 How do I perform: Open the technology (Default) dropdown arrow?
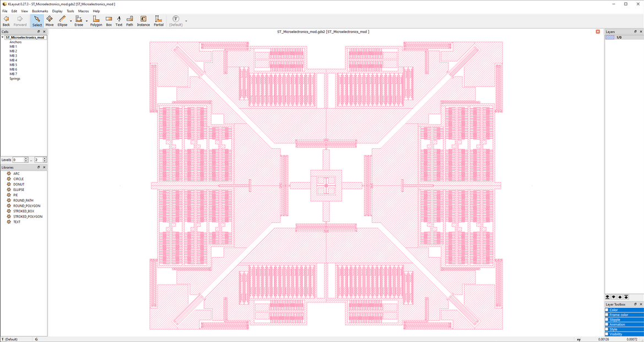pyautogui.click(x=186, y=21)
